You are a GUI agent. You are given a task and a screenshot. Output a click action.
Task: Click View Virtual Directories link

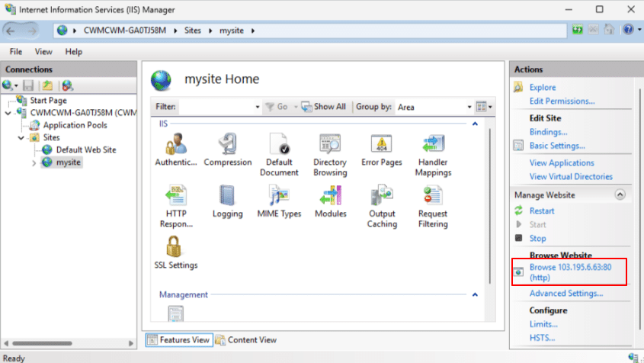point(571,176)
